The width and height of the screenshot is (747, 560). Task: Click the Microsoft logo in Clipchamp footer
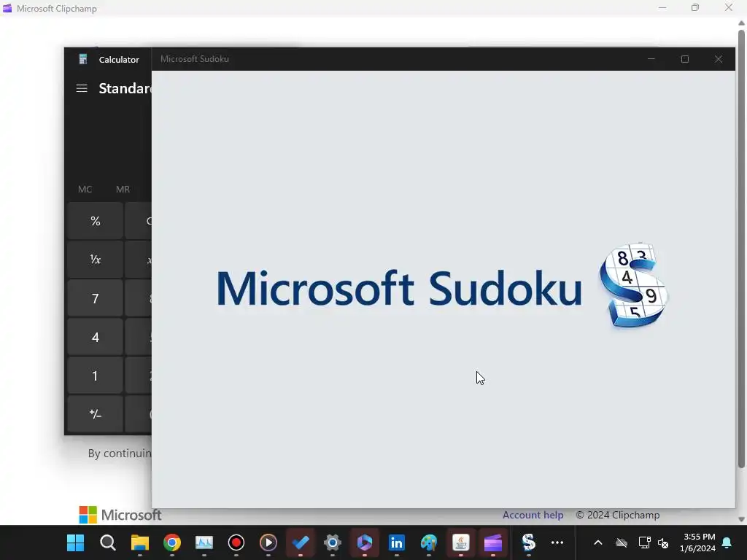pyautogui.click(x=120, y=515)
